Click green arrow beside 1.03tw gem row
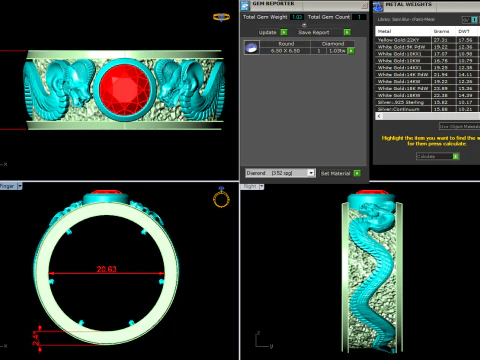The height and width of the screenshot is (360, 480). pos(351,51)
